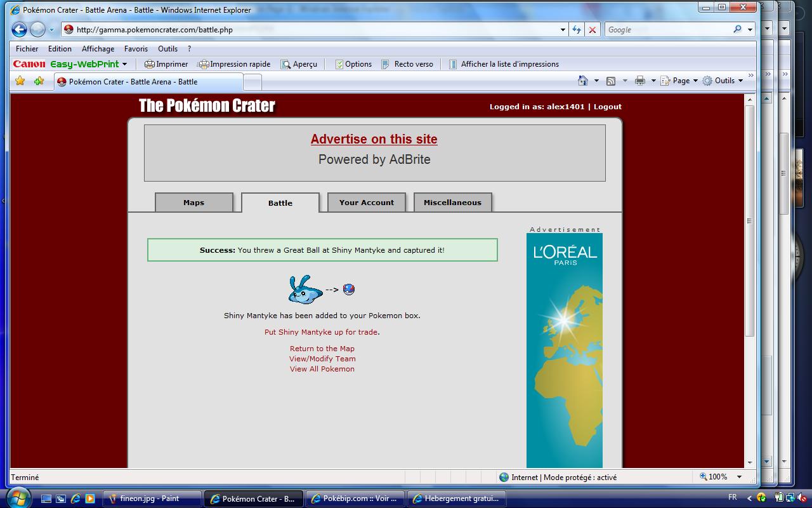The image size is (812, 508).
Task: Click the Refresh page icon
Action: (x=576, y=30)
